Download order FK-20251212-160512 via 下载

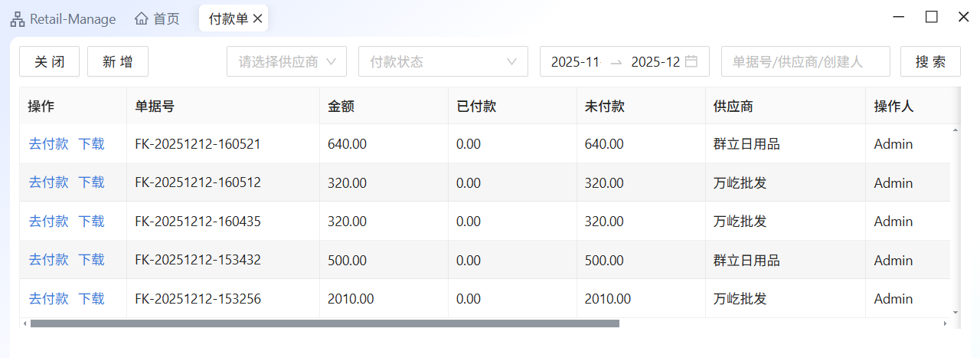91,182
